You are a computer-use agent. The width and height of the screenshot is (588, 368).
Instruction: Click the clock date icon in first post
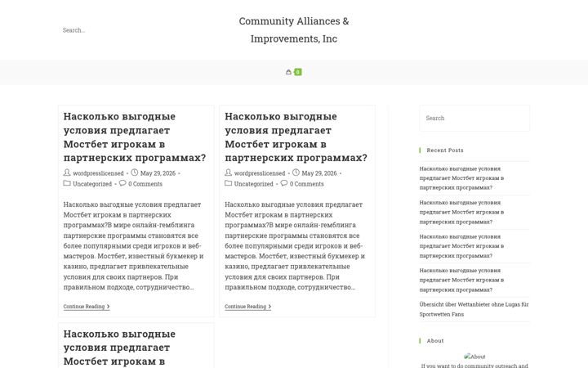click(134, 173)
